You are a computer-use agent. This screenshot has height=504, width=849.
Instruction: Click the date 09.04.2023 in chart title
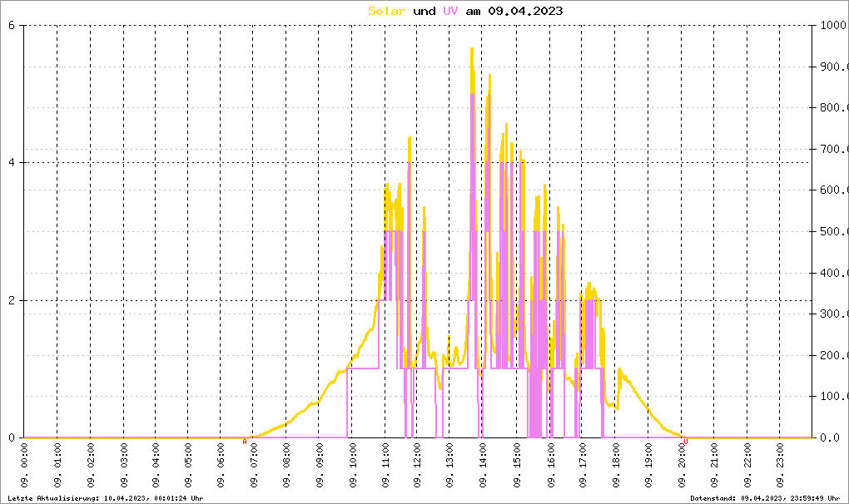[524, 11]
